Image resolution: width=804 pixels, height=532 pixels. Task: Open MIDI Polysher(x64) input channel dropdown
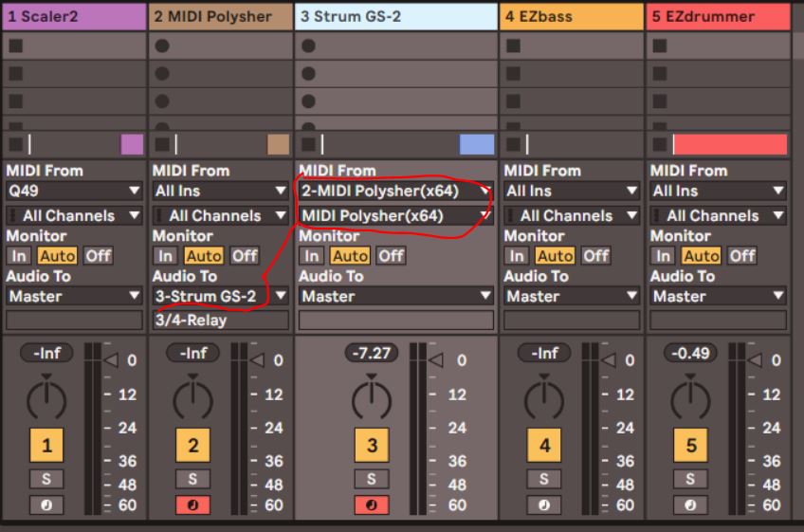click(x=396, y=215)
